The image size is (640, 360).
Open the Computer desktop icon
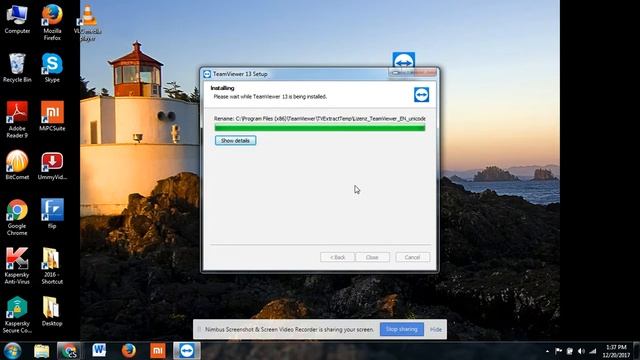click(17, 19)
